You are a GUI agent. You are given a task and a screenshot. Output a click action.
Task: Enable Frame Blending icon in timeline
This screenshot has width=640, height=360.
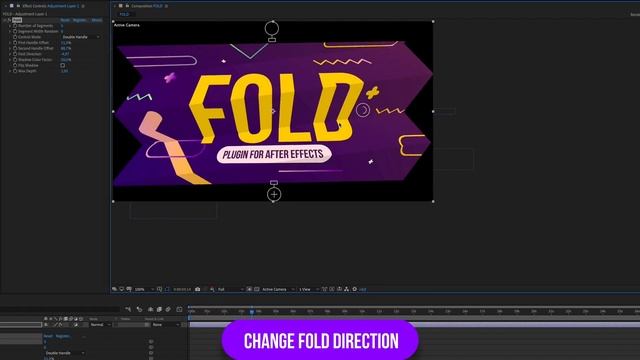tap(159, 309)
